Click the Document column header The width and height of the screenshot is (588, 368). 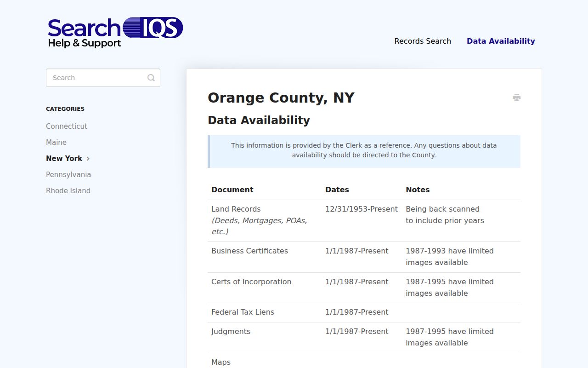(x=232, y=190)
